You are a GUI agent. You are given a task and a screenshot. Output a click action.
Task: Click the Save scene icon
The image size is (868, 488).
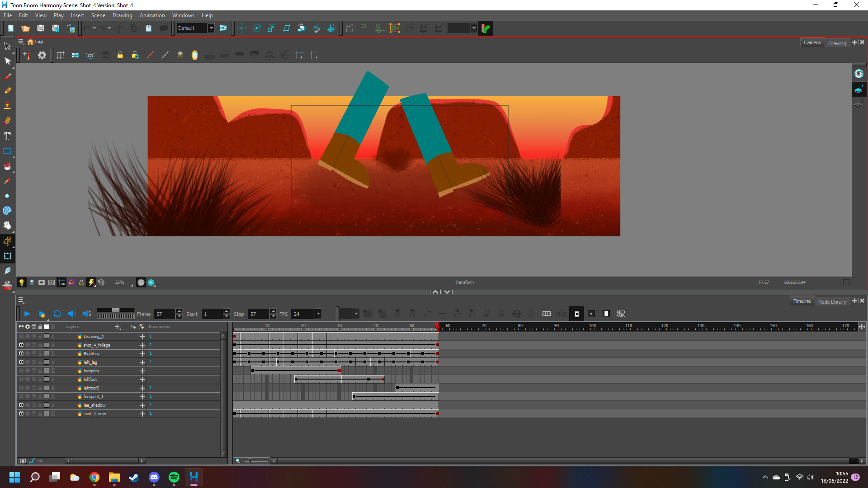click(x=40, y=28)
